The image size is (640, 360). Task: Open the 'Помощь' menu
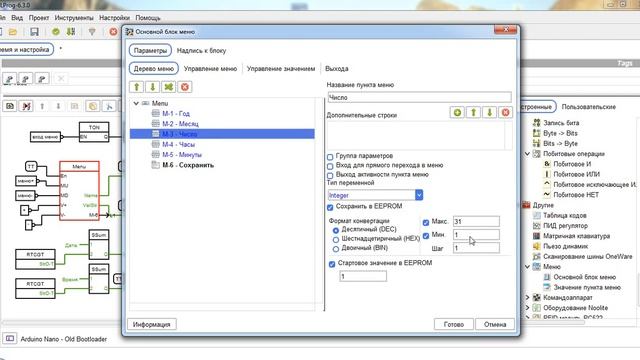click(148, 18)
